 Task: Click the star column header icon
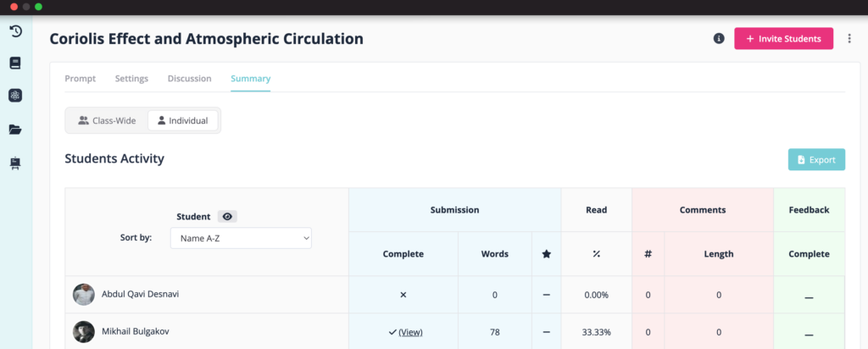pos(547,254)
